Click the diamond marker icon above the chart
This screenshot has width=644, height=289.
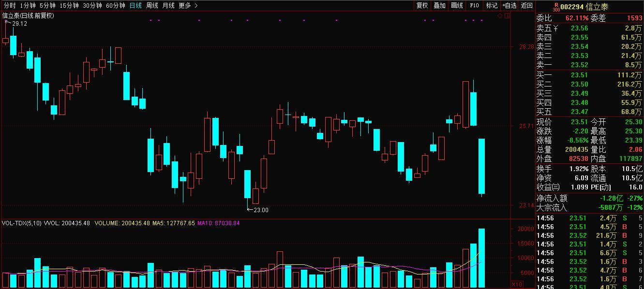coord(500,16)
